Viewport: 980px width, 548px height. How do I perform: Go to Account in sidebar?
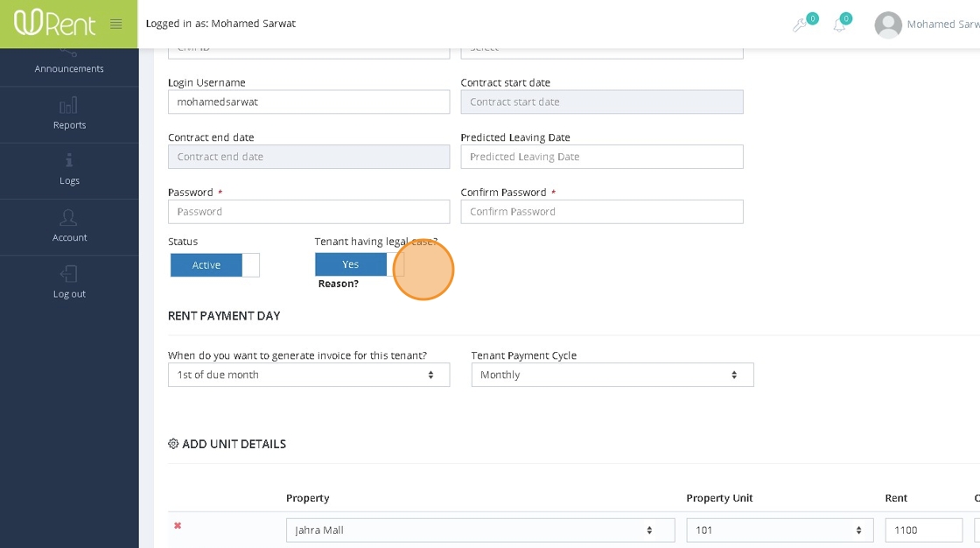point(69,226)
